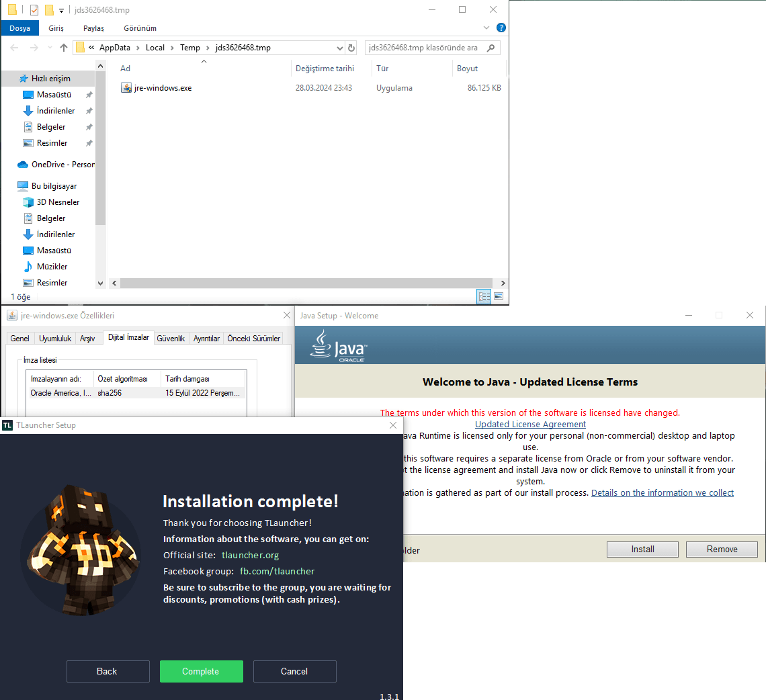Click Remove in Java Setup
The image size is (766, 700).
click(x=722, y=550)
